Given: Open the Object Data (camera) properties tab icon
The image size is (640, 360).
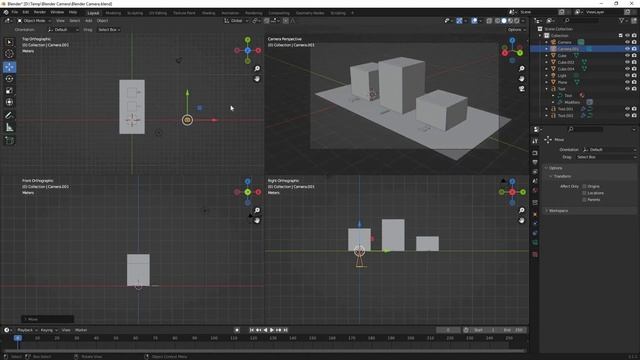Looking at the screenshot, I should (x=535, y=243).
